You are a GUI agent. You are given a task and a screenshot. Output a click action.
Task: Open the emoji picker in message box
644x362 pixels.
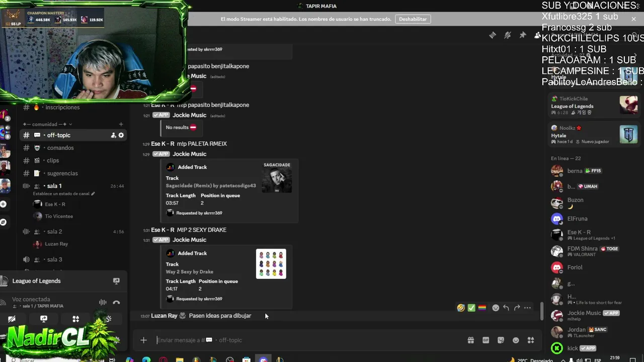pos(516,340)
